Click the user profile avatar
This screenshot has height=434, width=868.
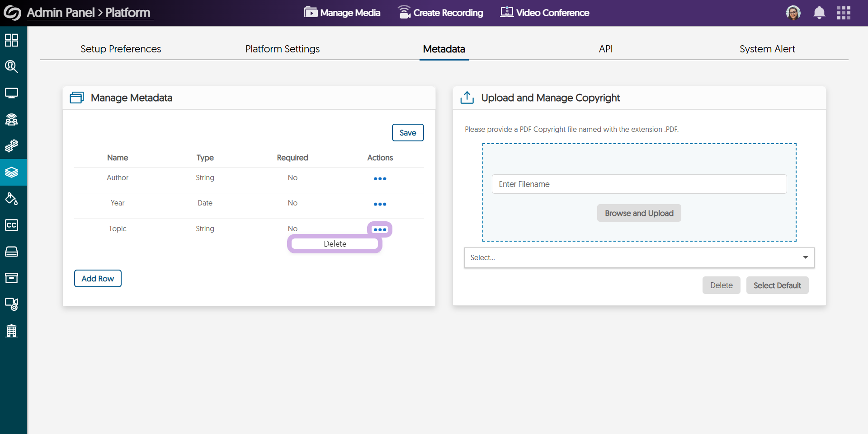point(793,13)
